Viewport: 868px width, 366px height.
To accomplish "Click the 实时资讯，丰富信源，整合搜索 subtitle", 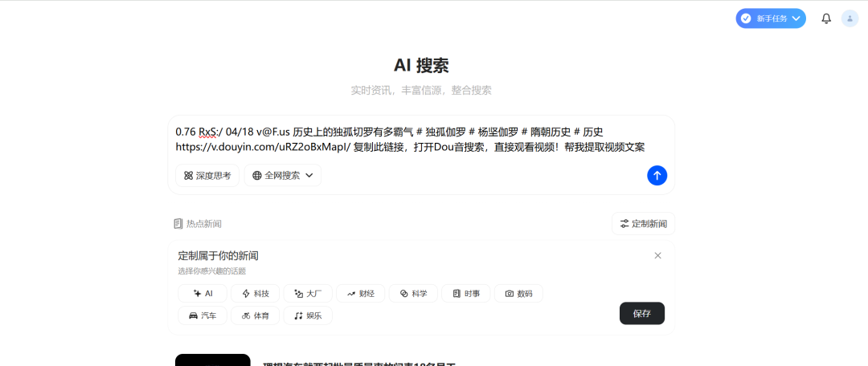I will coord(421,90).
